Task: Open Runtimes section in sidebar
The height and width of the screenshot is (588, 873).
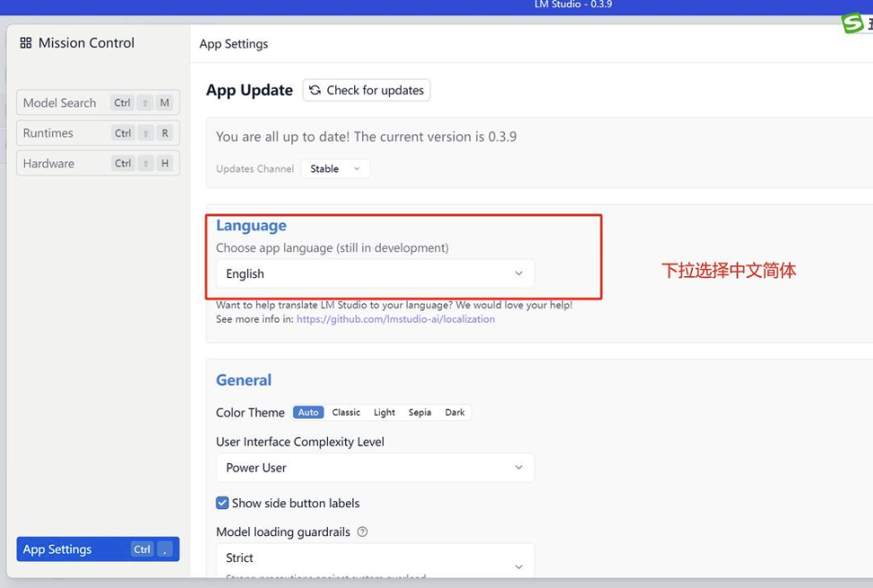Action: tap(98, 133)
